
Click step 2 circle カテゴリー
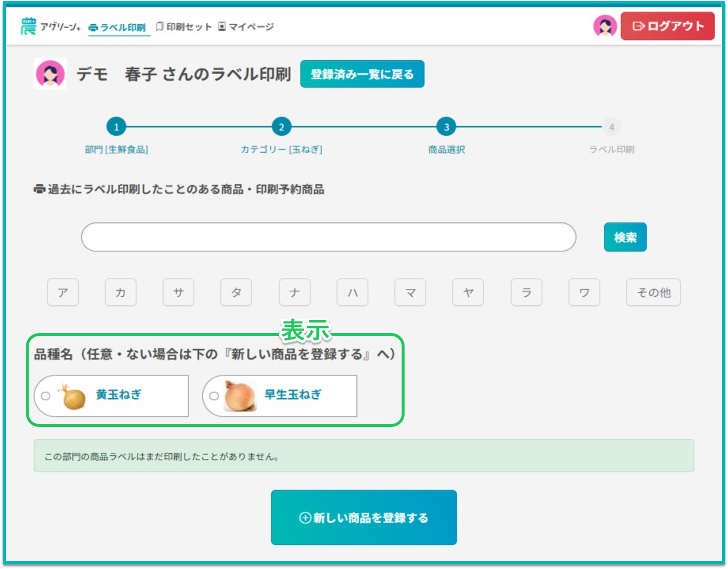(x=281, y=127)
